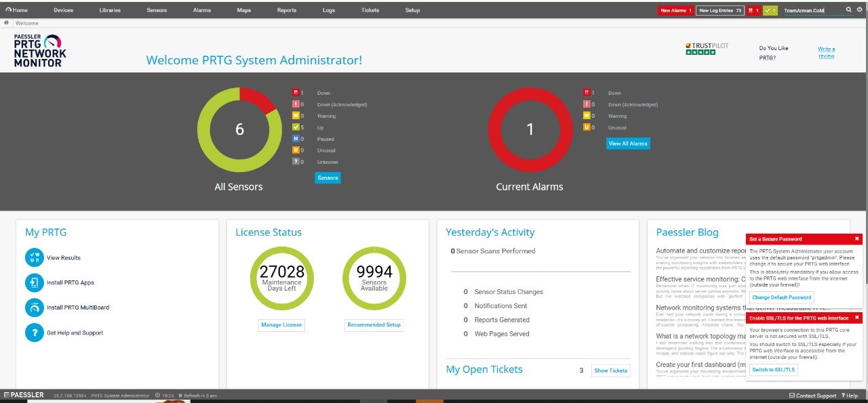
Task: Open the License Status heading
Action: click(x=269, y=232)
